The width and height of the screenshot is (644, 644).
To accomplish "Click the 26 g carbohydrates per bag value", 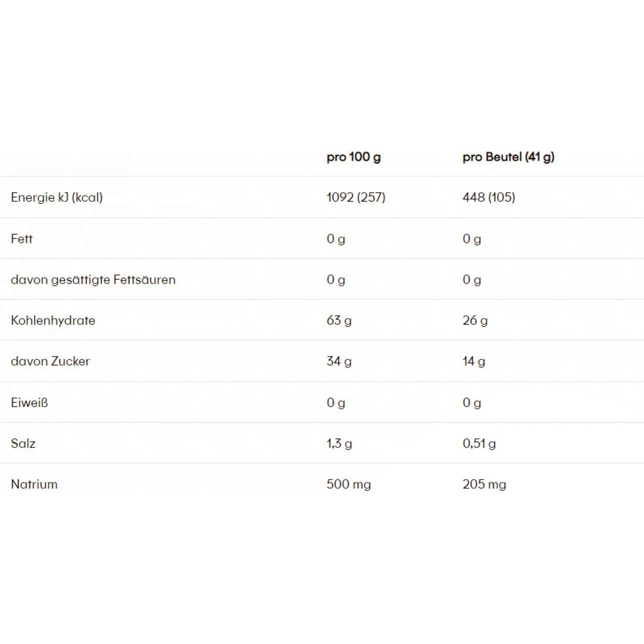I will tap(475, 320).
